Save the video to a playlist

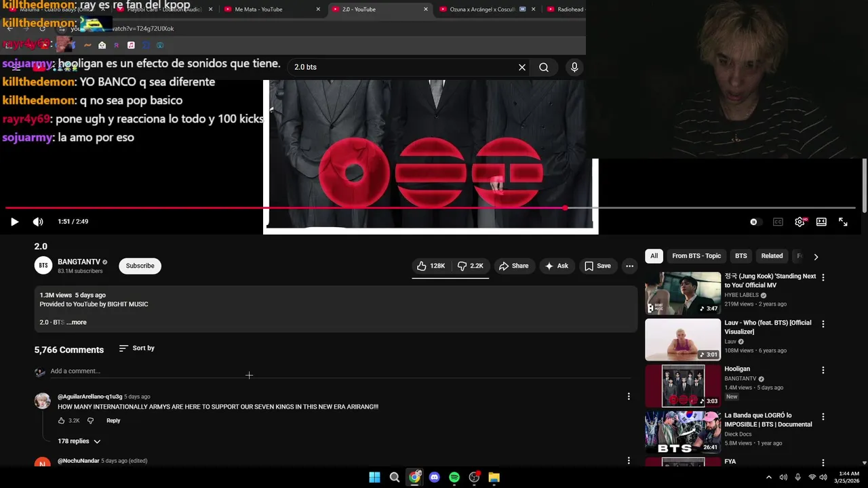(x=597, y=266)
